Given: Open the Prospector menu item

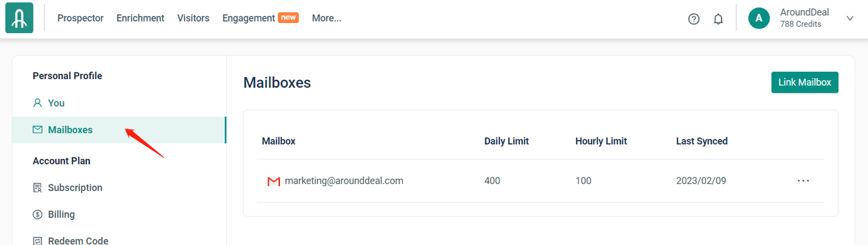Looking at the screenshot, I should tap(81, 18).
